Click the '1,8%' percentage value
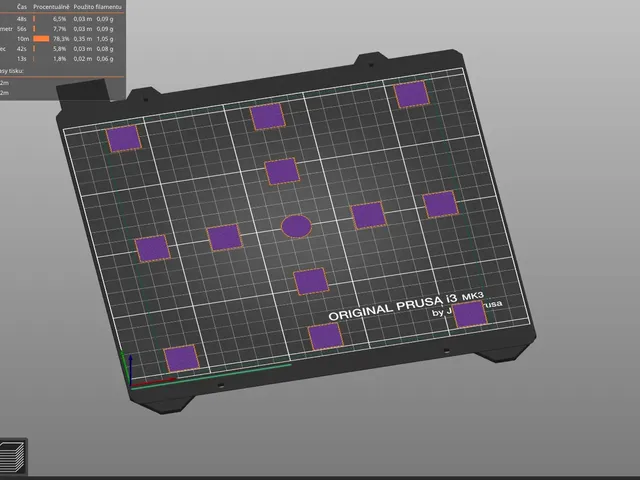 click(59, 59)
